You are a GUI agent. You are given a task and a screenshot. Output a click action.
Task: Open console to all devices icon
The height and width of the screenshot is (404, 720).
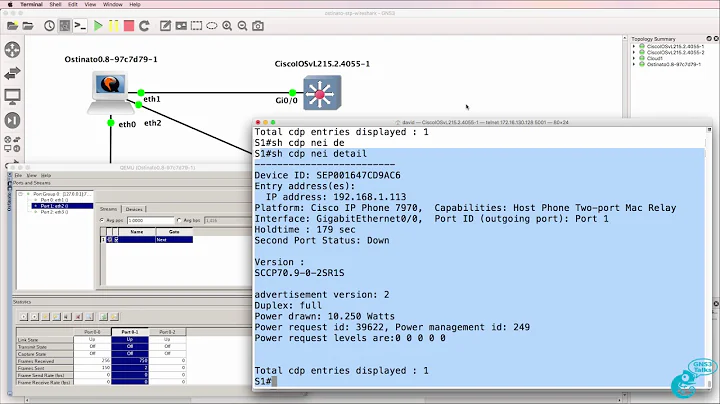coord(80,26)
